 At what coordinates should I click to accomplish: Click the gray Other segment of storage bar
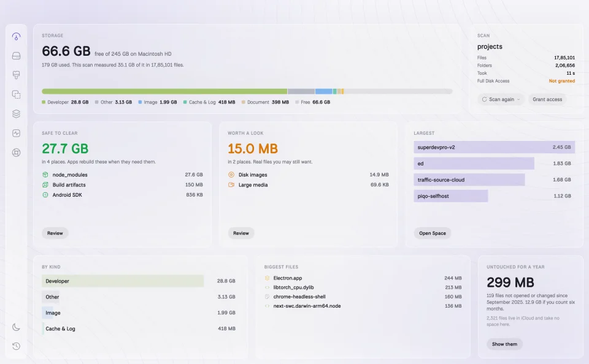point(301,91)
